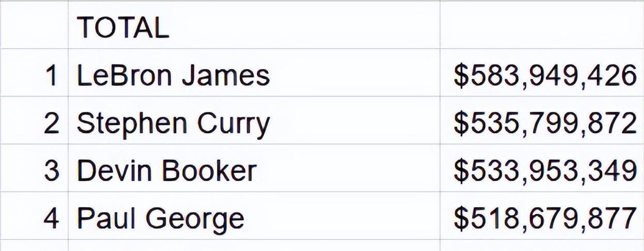Click the empty cell right of TOTAL

click(x=542, y=27)
